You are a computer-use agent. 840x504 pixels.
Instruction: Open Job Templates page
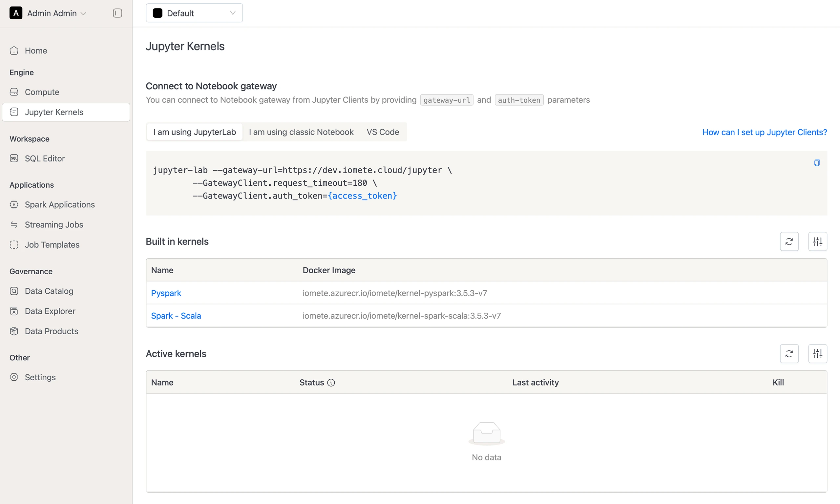pos(66,244)
